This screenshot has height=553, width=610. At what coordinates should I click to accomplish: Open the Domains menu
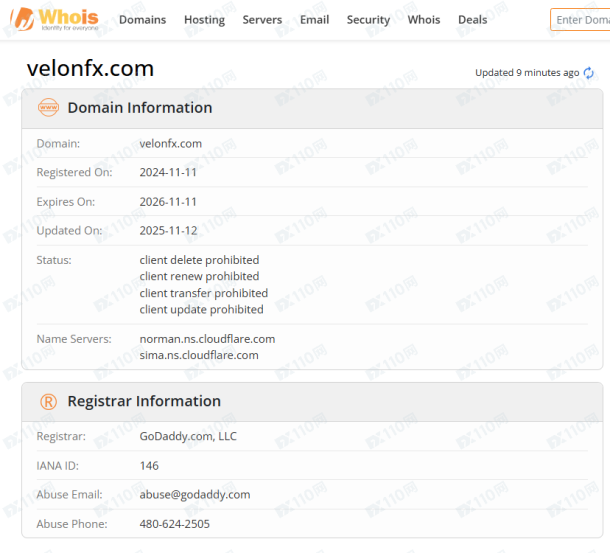click(142, 19)
